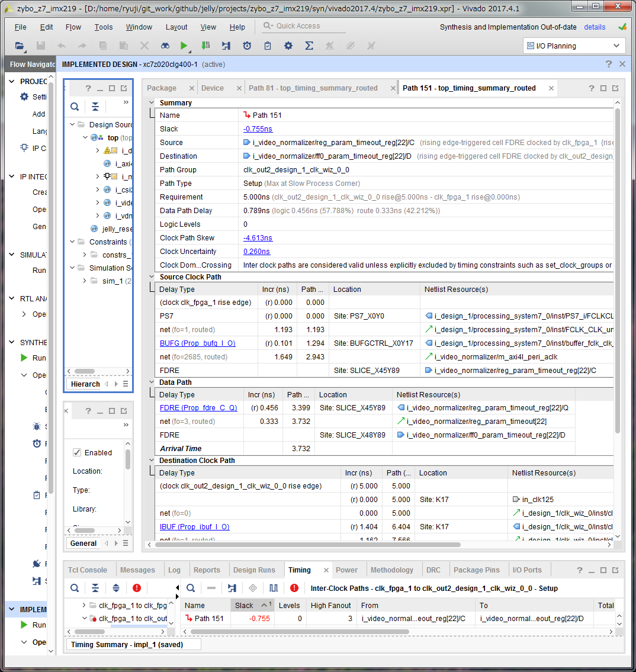The width and height of the screenshot is (636, 672).
Task: Toggle the Enabled checkbox in properties panel
Action: pyautogui.click(x=77, y=452)
